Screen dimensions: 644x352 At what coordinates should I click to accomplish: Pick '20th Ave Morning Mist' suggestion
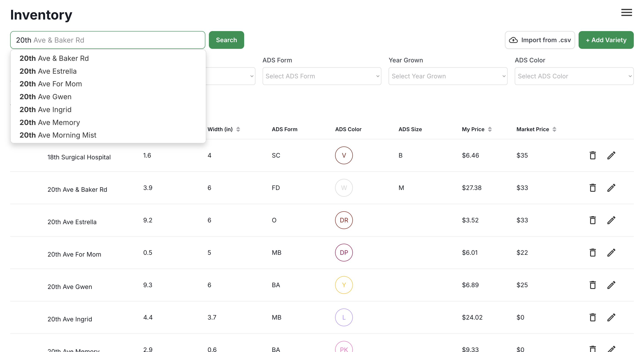[x=58, y=135]
